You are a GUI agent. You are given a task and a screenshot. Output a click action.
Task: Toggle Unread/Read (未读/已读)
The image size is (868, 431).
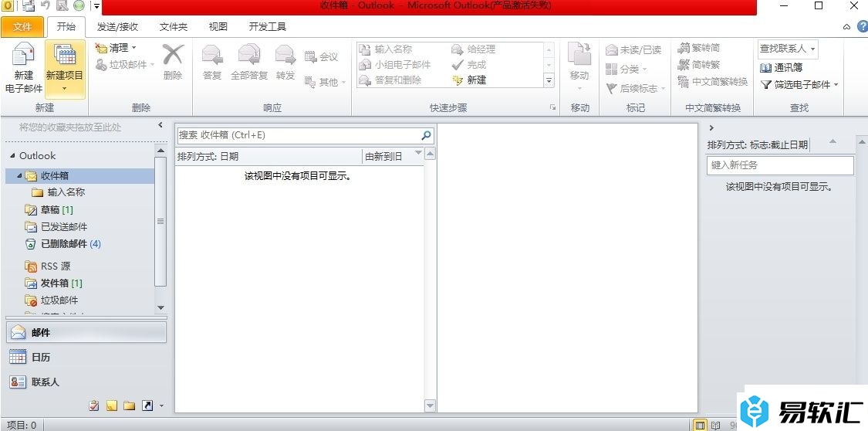(x=633, y=50)
